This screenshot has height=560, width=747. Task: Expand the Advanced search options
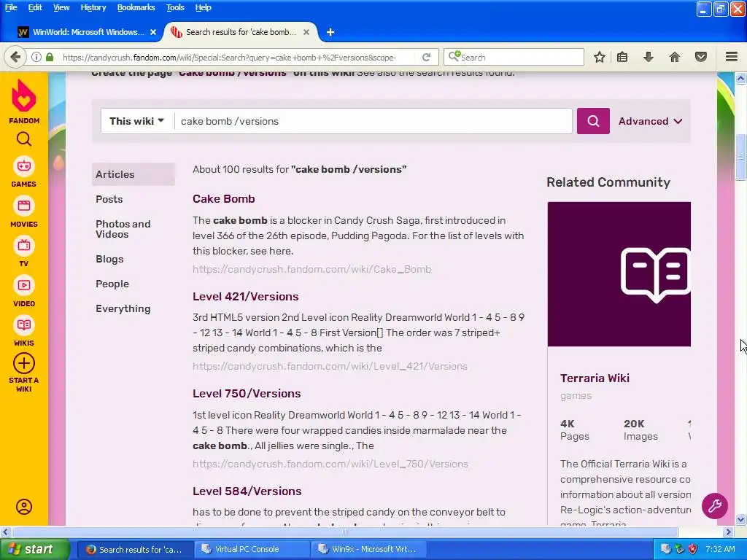point(650,121)
